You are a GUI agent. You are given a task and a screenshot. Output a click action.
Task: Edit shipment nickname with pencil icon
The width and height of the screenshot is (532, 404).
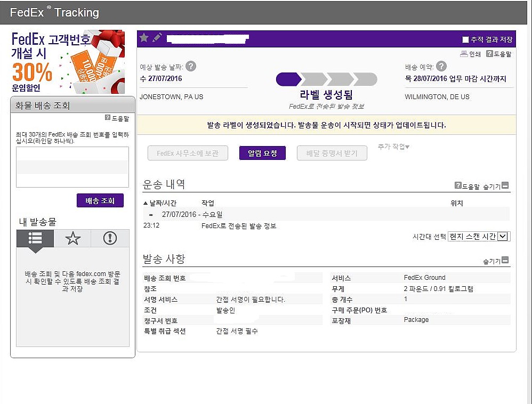tap(157, 38)
